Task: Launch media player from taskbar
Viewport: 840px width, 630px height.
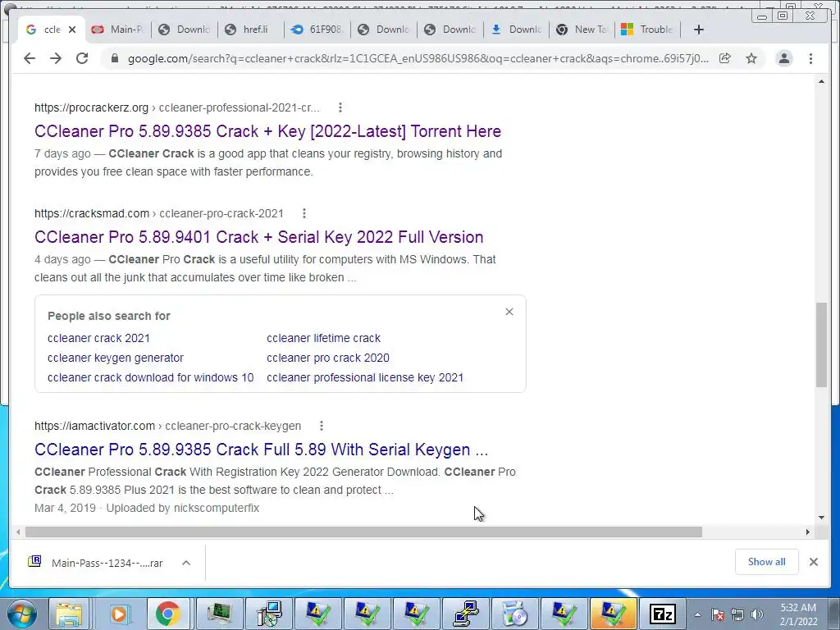Action: (x=119, y=614)
